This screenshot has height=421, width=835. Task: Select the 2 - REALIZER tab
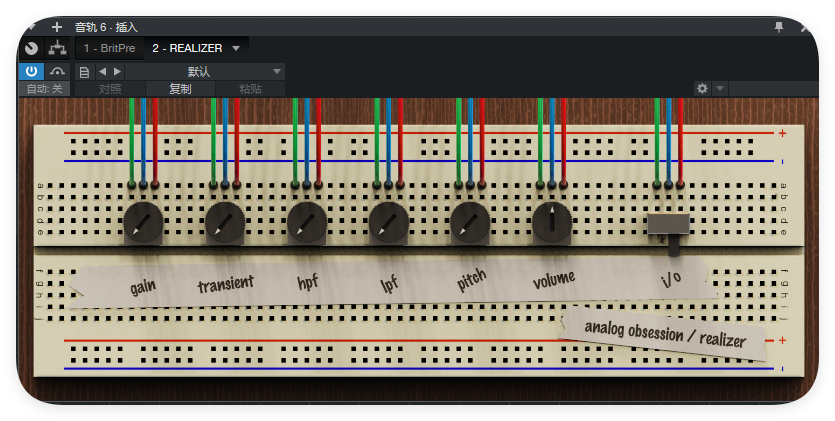click(187, 48)
